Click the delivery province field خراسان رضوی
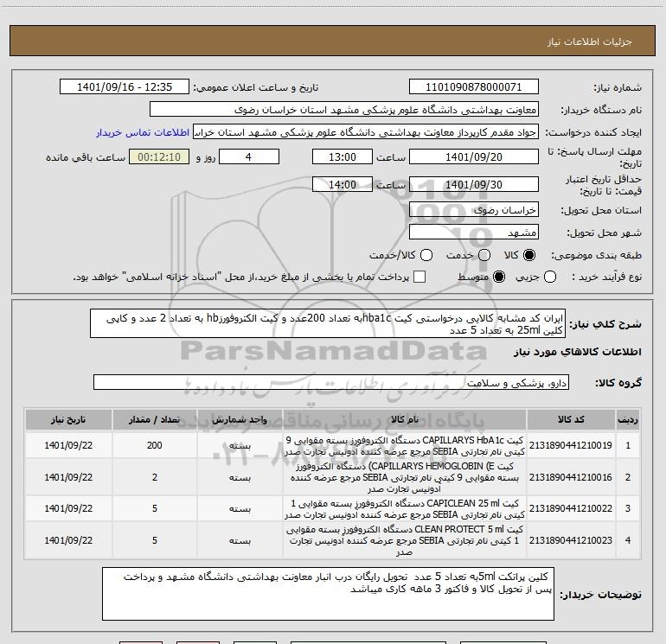 [x=474, y=210]
